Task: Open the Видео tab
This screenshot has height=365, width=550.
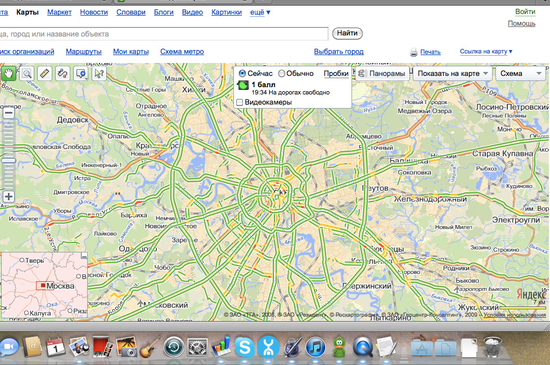Action: coord(192,13)
